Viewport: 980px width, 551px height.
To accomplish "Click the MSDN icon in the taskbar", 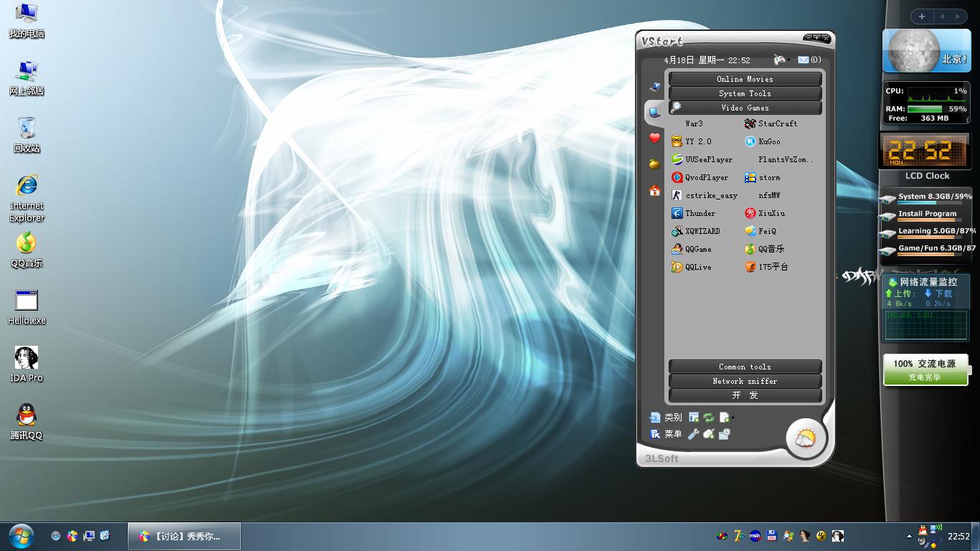I will 755,536.
